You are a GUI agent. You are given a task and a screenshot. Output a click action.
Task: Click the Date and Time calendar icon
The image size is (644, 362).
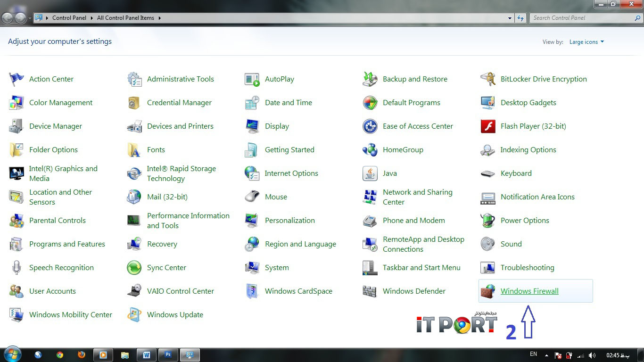252,103
